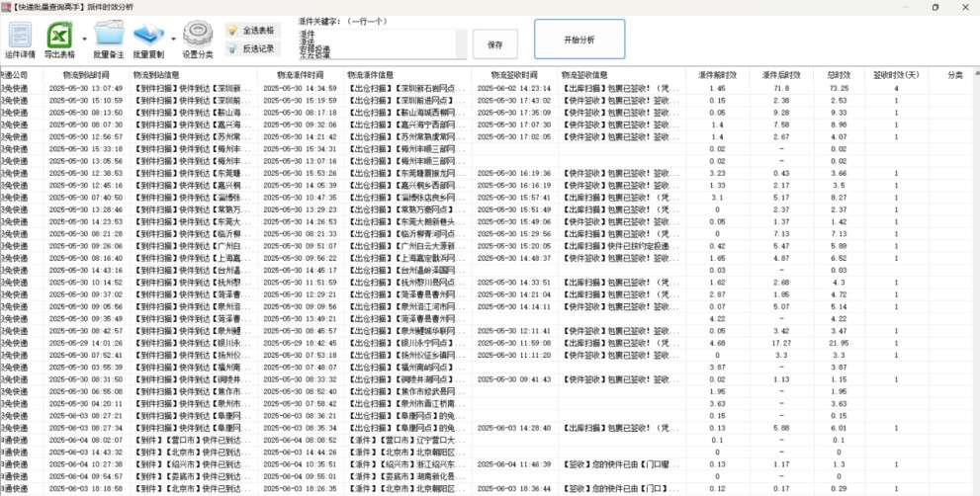
Task: Click sign time 2025-06-03 18:36:44
Action: tap(514, 488)
